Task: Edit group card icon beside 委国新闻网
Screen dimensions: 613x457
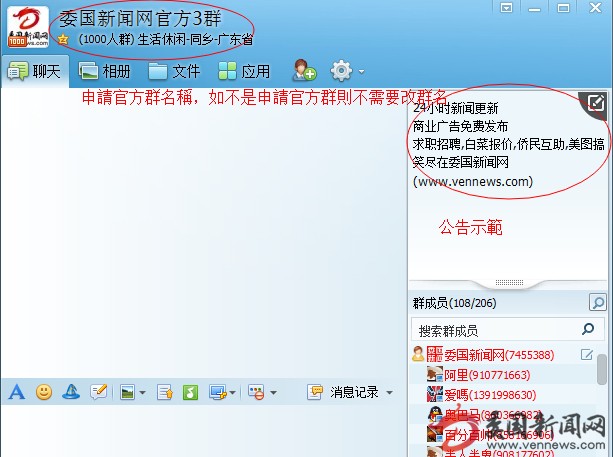Action: click(586, 355)
